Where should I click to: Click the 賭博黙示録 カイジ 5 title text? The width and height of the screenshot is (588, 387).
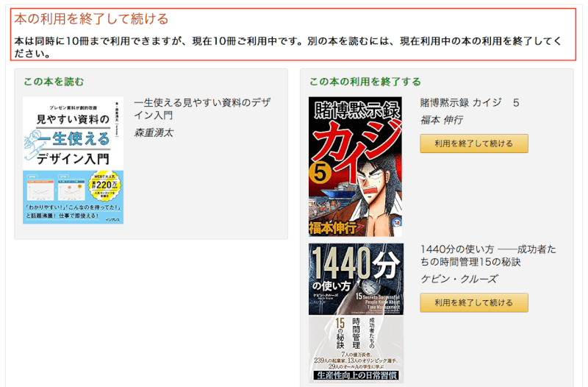[470, 102]
